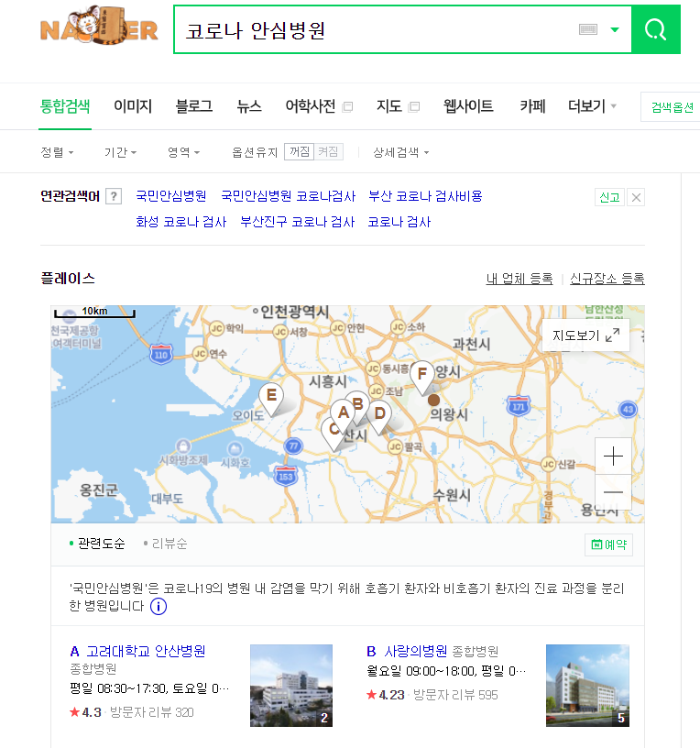Screen dimensions: 700x748
Task: Open related search 국민안심병원
Action: pos(171,196)
